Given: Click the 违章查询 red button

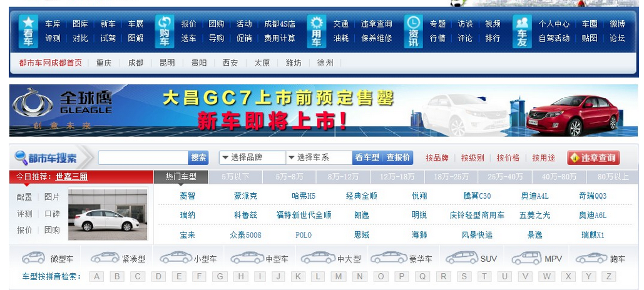Looking at the screenshot, I should [593, 157].
